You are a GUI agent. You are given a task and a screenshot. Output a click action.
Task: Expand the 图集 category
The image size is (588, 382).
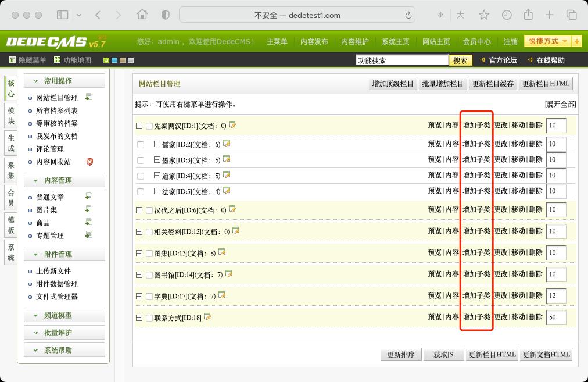point(139,254)
